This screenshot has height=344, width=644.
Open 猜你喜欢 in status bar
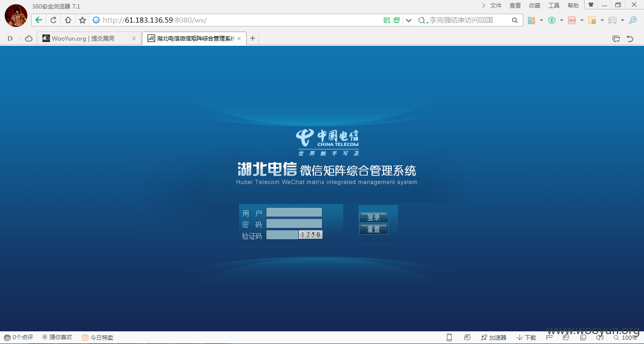57,337
